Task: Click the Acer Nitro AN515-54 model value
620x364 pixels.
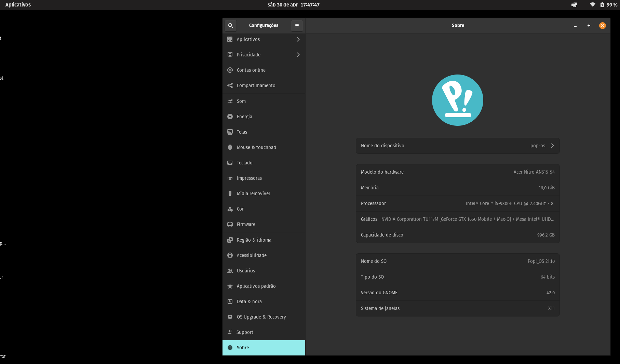Action: [x=534, y=172]
